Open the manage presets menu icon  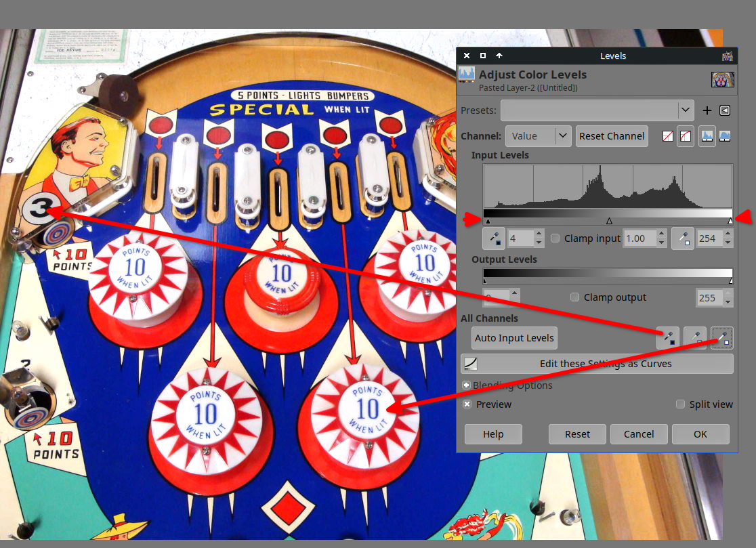click(725, 110)
